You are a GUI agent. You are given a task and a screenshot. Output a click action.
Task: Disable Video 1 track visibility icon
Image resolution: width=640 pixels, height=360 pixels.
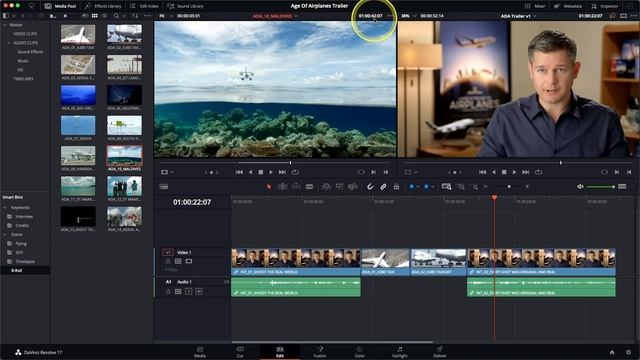[189, 261]
